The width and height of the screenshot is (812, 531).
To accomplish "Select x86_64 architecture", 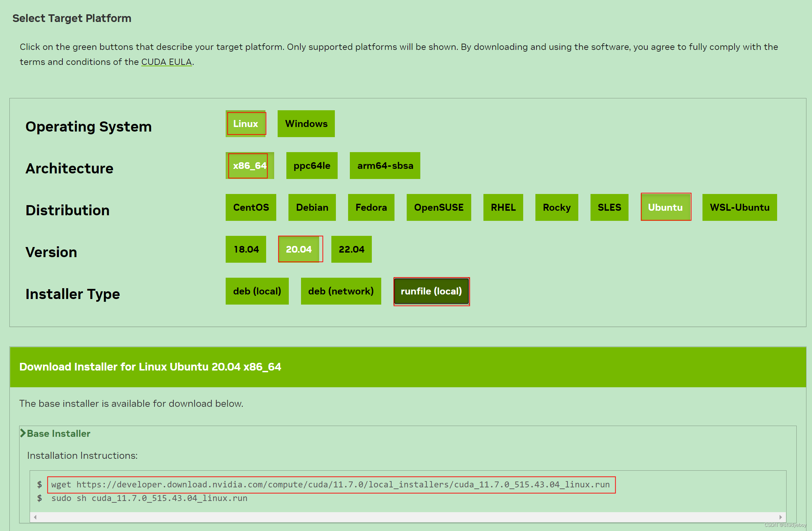I will pyautogui.click(x=250, y=166).
